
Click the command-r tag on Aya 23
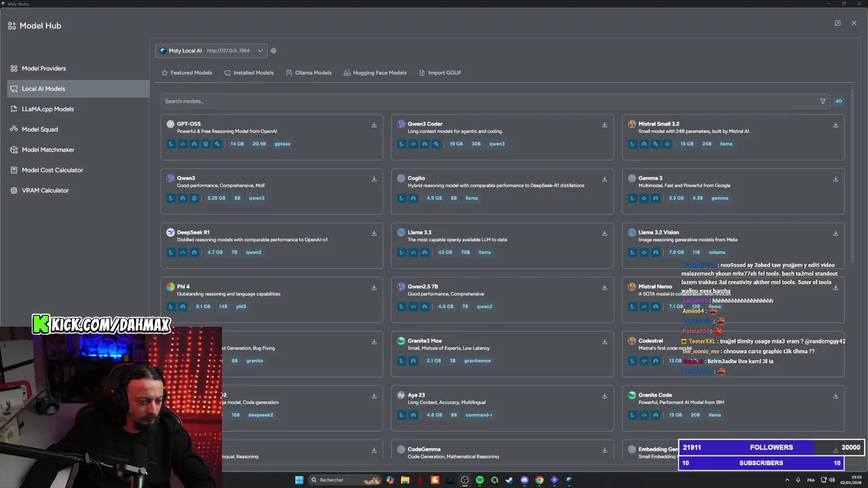click(x=479, y=415)
